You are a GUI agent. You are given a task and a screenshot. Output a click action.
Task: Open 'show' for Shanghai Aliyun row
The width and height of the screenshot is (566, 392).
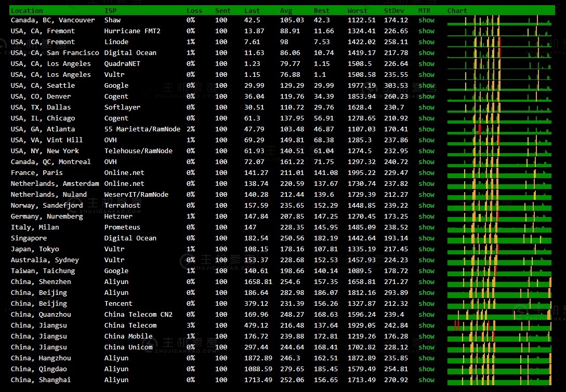[426, 380]
